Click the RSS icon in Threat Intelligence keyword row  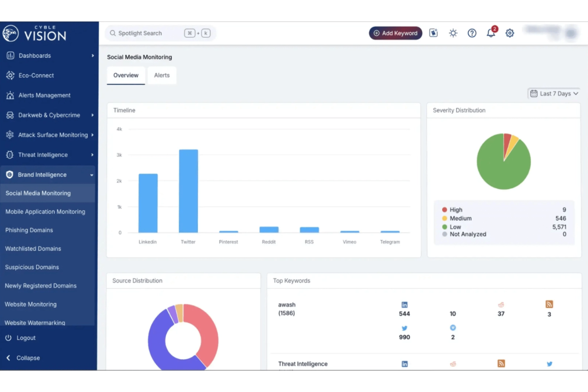click(x=501, y=363)
